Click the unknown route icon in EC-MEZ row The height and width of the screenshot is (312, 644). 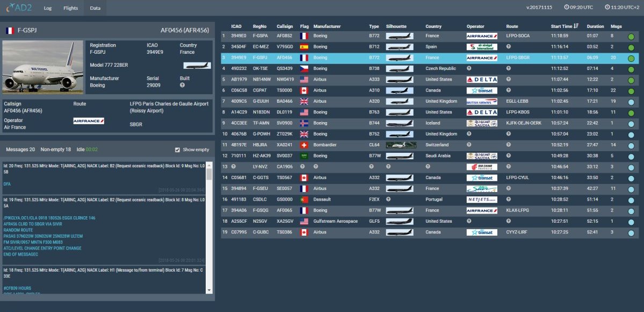[509, 46]
